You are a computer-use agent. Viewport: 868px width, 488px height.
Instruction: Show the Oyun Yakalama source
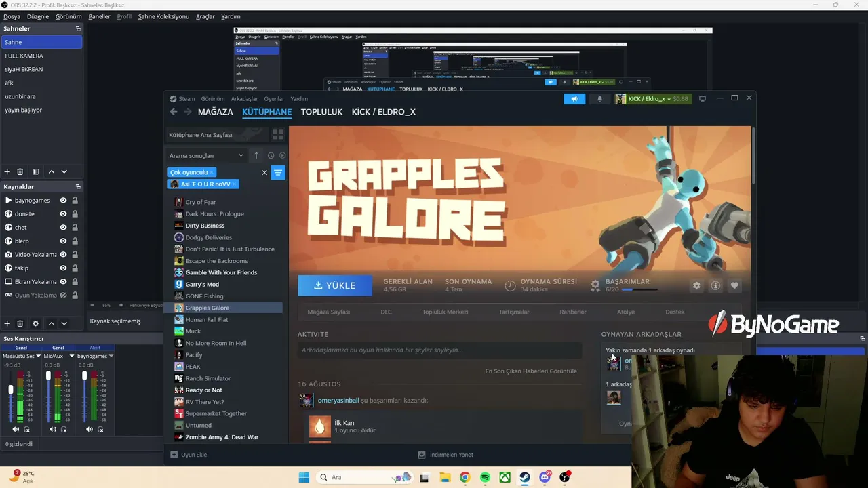63,296
